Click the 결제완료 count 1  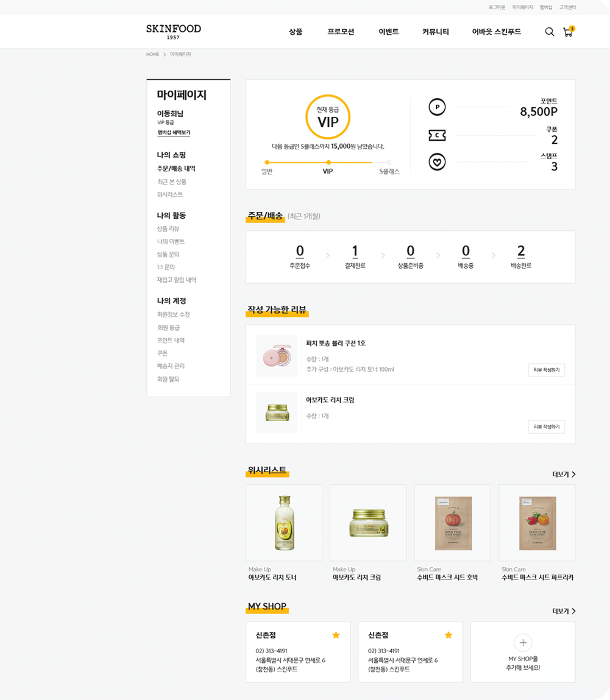click(355, 251)
